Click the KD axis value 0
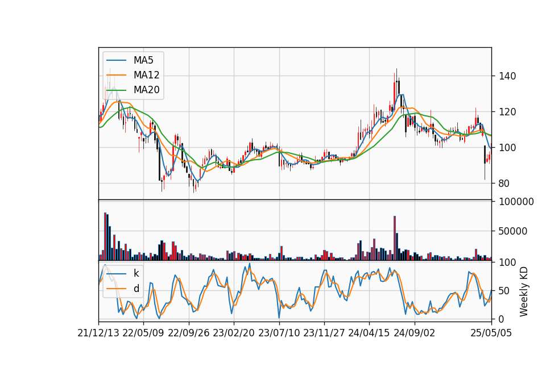 pyautogui.click(x=502, y=319)
